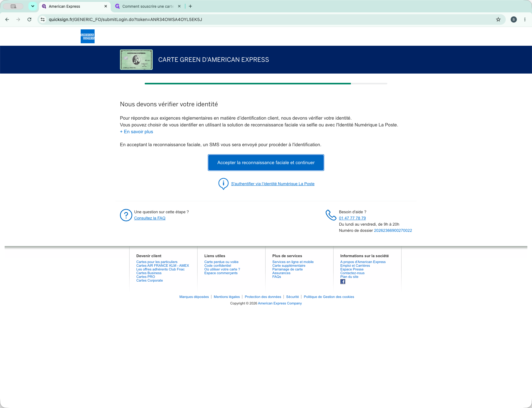Click the phone help icon
The width and height of the screenshot is (532, 408).
coord(331,215)
